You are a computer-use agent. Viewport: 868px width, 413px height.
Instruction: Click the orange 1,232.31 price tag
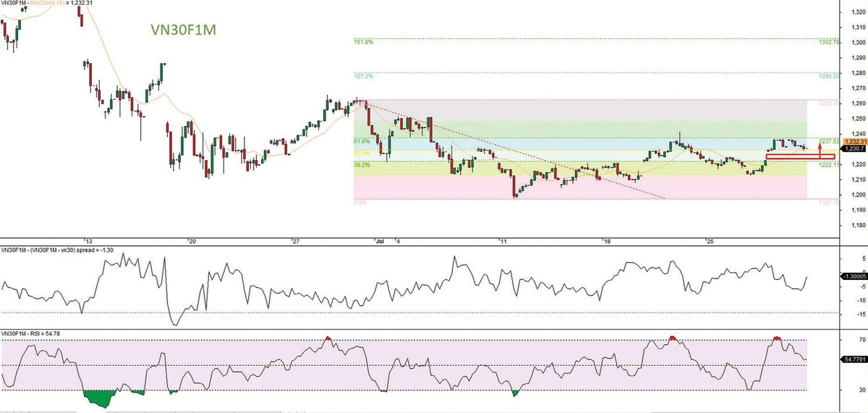(854, 142)
